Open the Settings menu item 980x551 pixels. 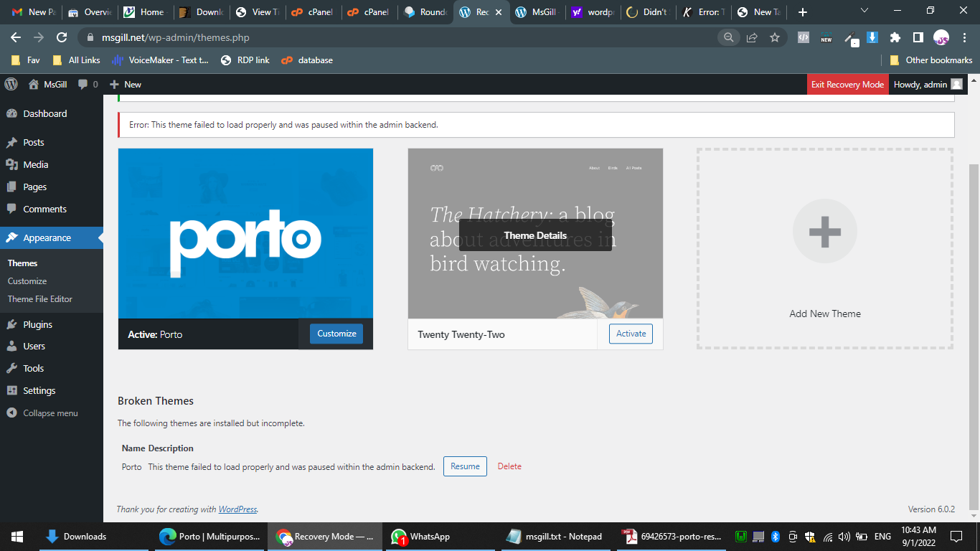(x=52, y=391)
